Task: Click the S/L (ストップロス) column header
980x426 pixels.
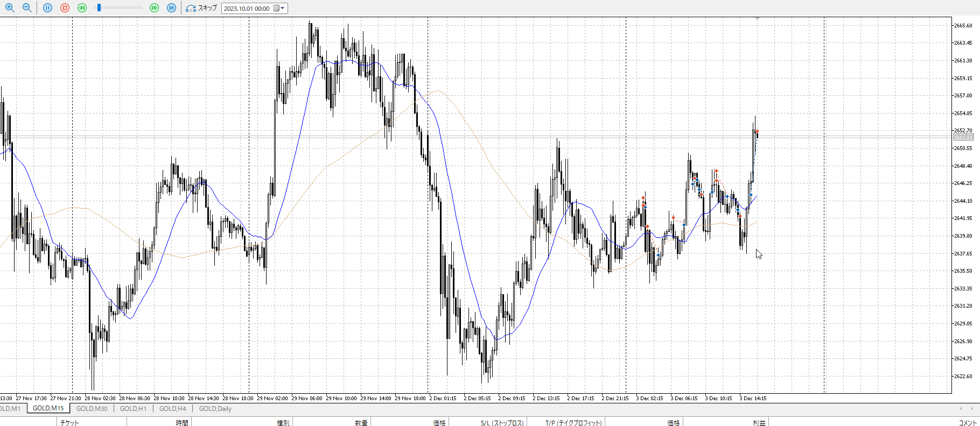Action: [502, 423]
